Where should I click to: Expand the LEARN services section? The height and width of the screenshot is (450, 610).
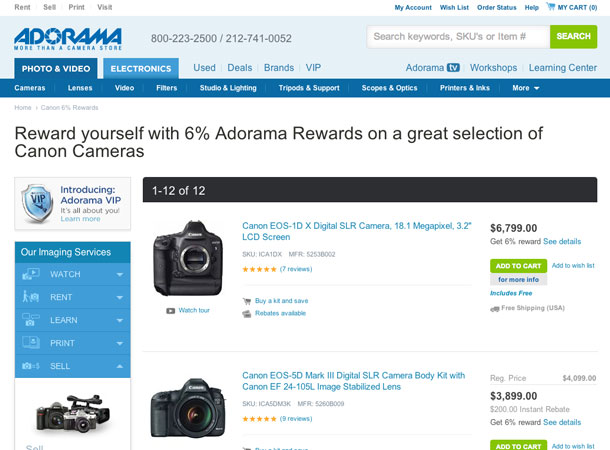(x=120, y=320)
